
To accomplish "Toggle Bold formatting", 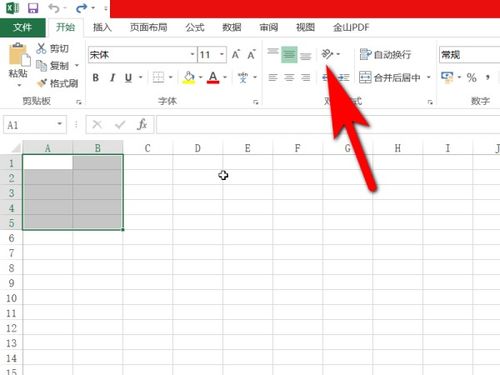I will click(96, 78).
